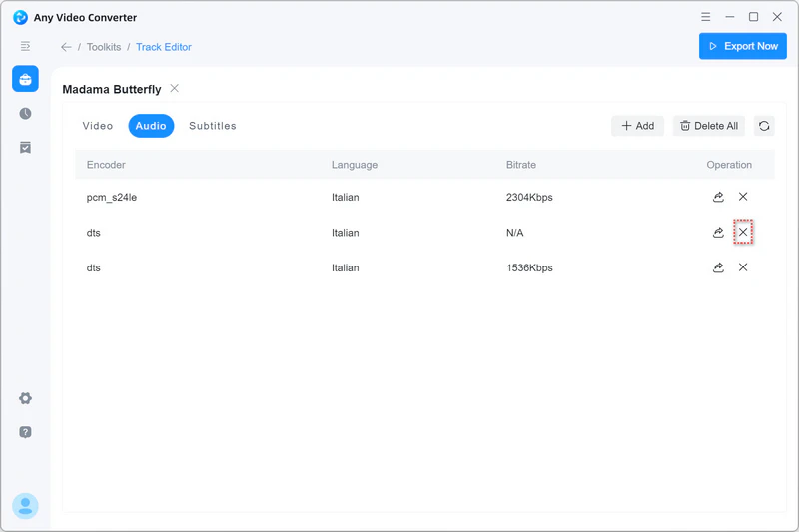Viewport: 799px width, 532px height.
Task: Click the Operation column header
Action: point(729,165)
